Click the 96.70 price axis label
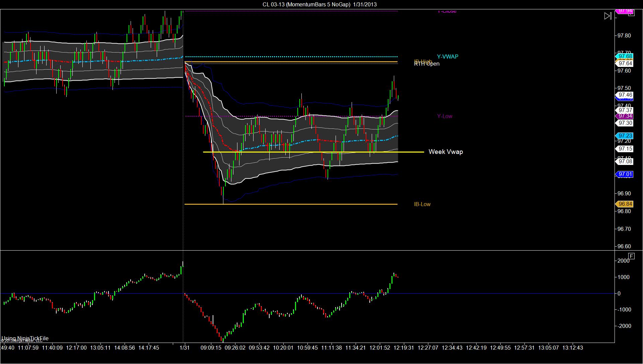Screen dimensions: 643x364 [x=624, y=229]
